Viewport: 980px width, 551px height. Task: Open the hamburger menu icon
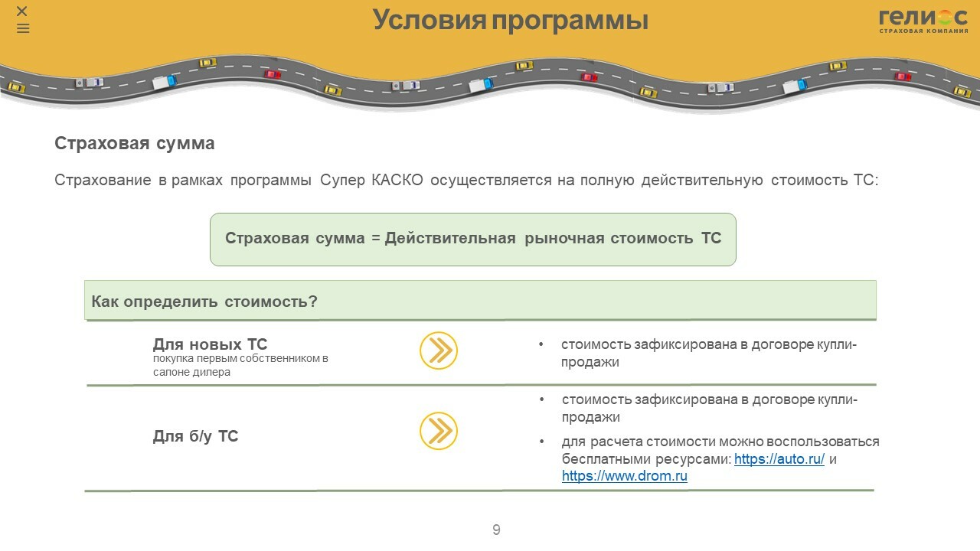pyautogui.click(x=23, y=28)
